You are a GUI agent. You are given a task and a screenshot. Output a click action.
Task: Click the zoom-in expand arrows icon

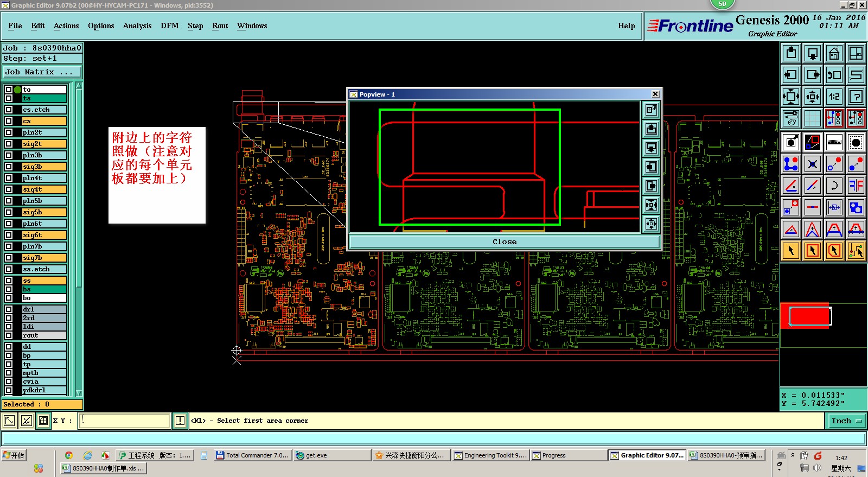pos(790,97)
